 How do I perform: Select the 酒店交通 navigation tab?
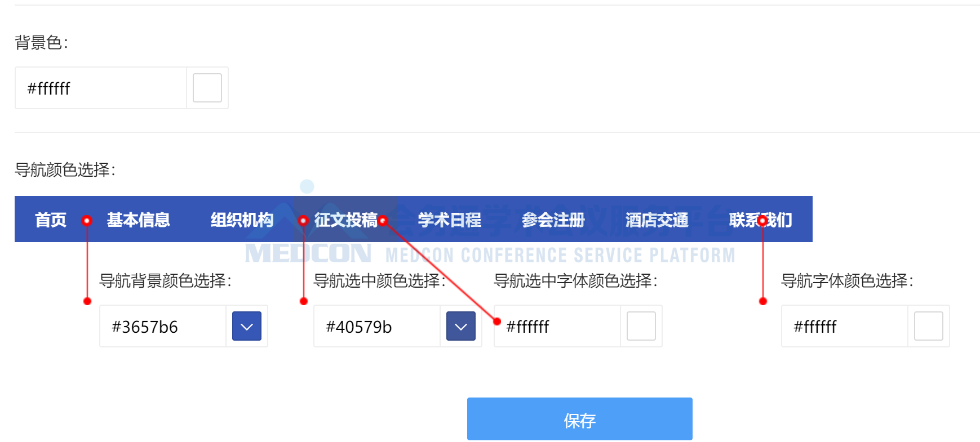(x=657, y=220)
